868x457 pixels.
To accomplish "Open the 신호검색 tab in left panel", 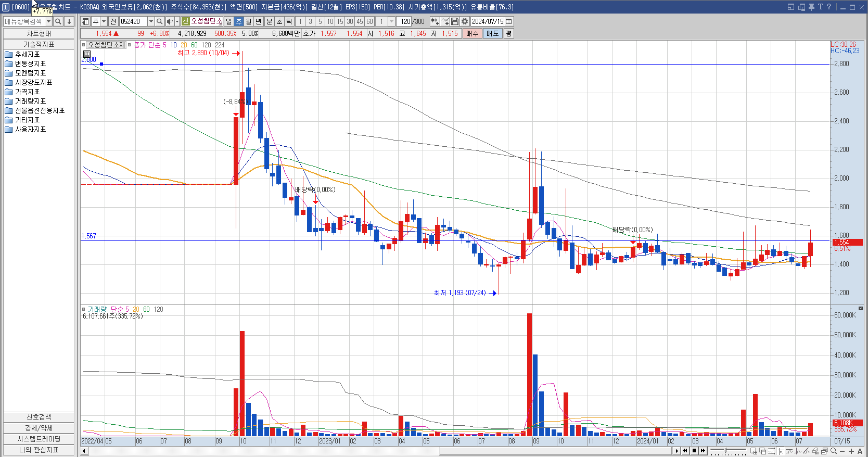I will pyautogui.click(x=39, y=417).
